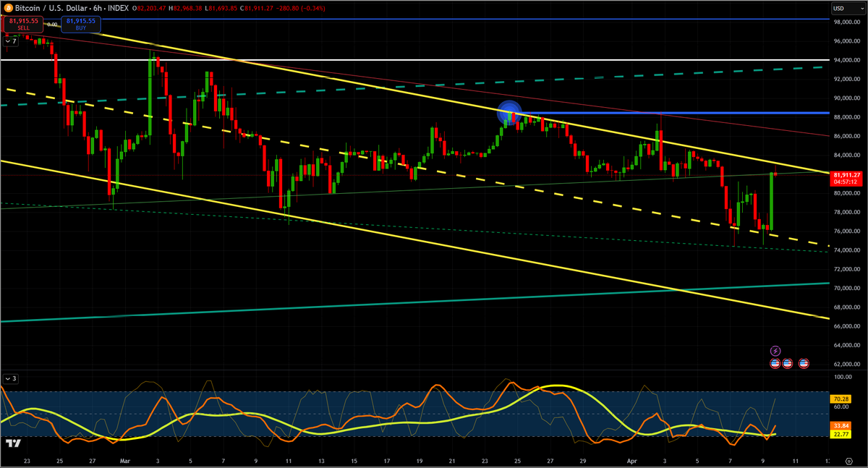
Task: Click the BUY 81,915.55 button
Action: click(80, 25)
